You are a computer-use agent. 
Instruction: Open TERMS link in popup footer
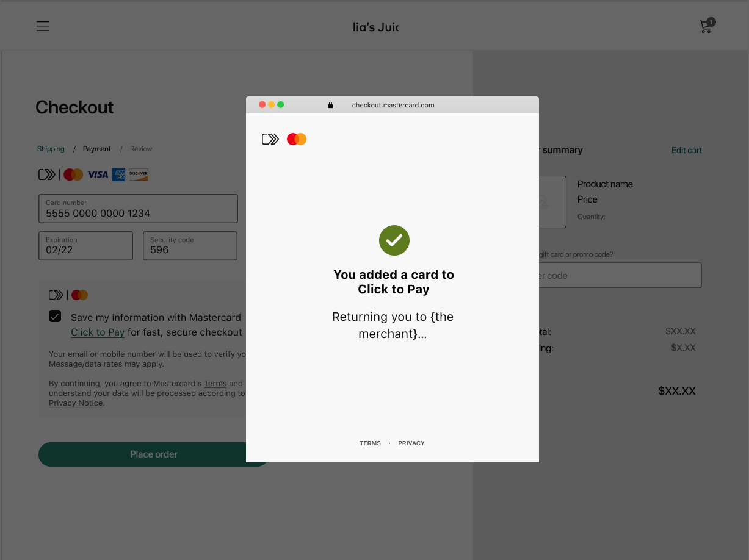[370, 443]
